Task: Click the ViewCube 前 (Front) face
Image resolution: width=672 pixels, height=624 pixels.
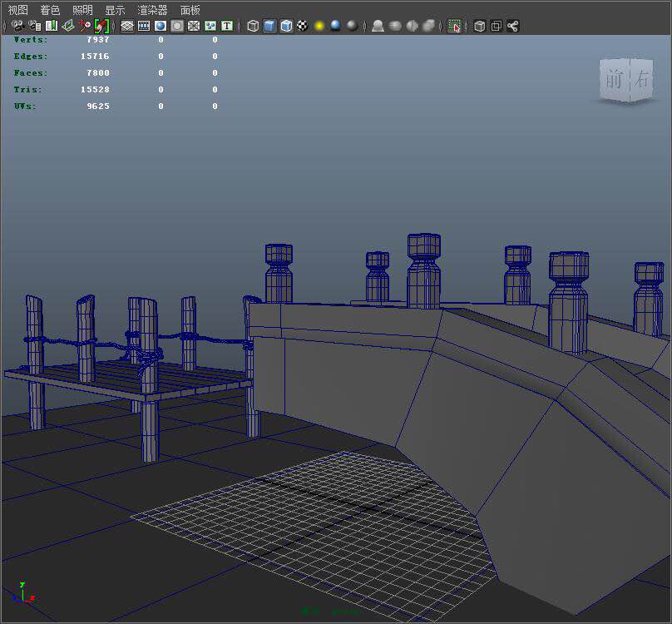Action: [x=614, y=80]
